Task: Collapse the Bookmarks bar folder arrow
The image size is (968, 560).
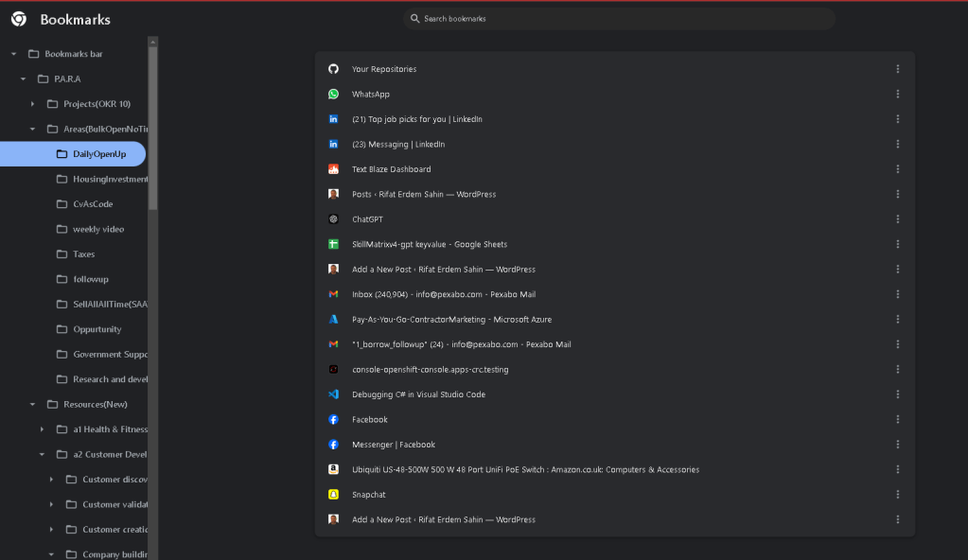Action: pyautogui.click(x=13, y=54)
